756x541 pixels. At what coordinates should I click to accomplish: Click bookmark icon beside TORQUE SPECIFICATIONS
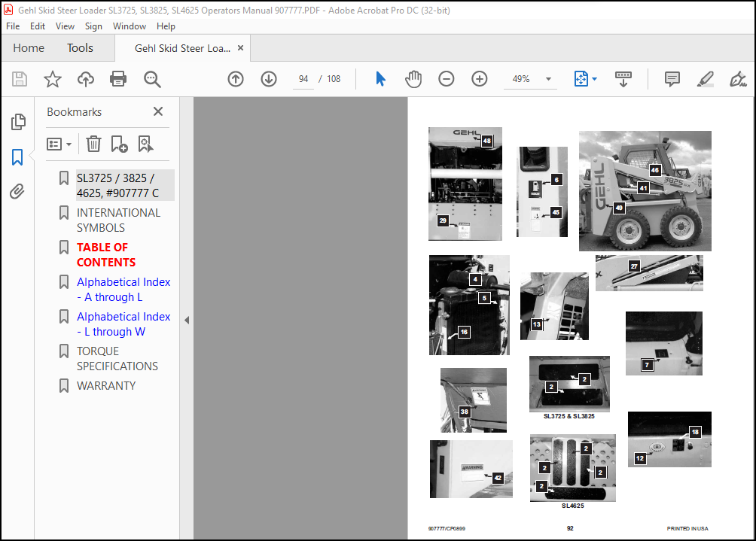[64, 351]
